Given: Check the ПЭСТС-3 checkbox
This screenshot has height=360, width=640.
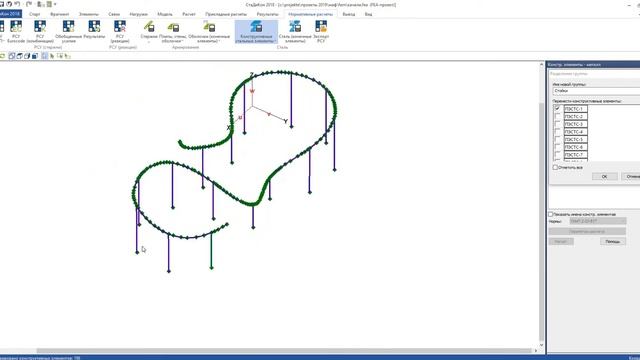Looking at the screenshot, I should coord(558,124).
